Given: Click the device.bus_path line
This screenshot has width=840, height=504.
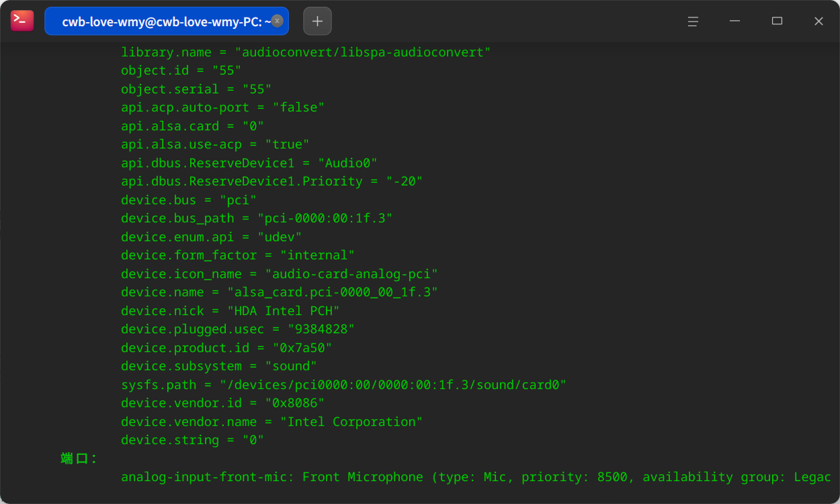Looking at the screenshot, I should [x=257, y=218].
